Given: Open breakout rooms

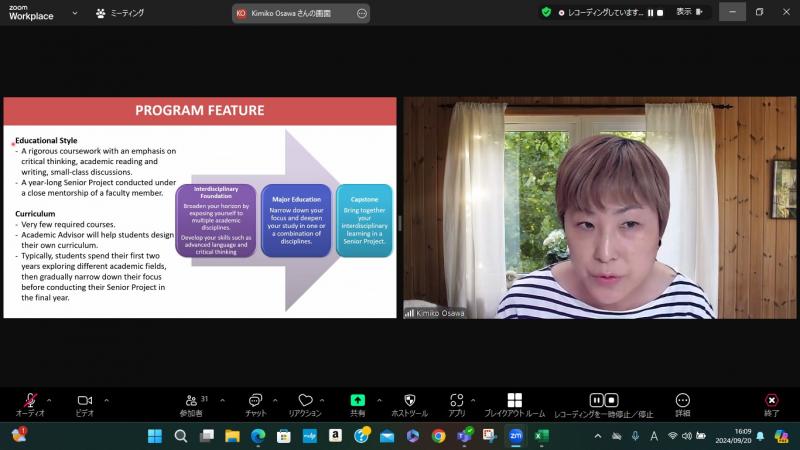Looking at the screenshot, I should coord(514,405).
